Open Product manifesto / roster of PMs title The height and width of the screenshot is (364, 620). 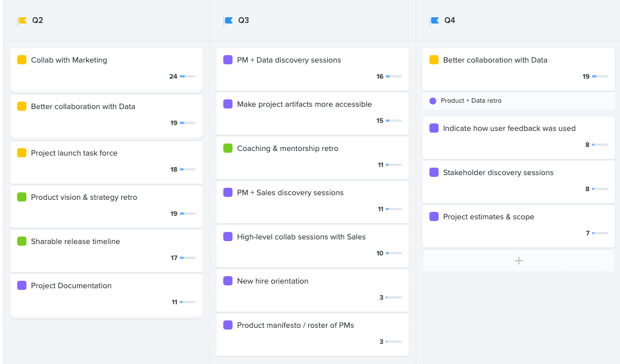(x=296, y=325)
